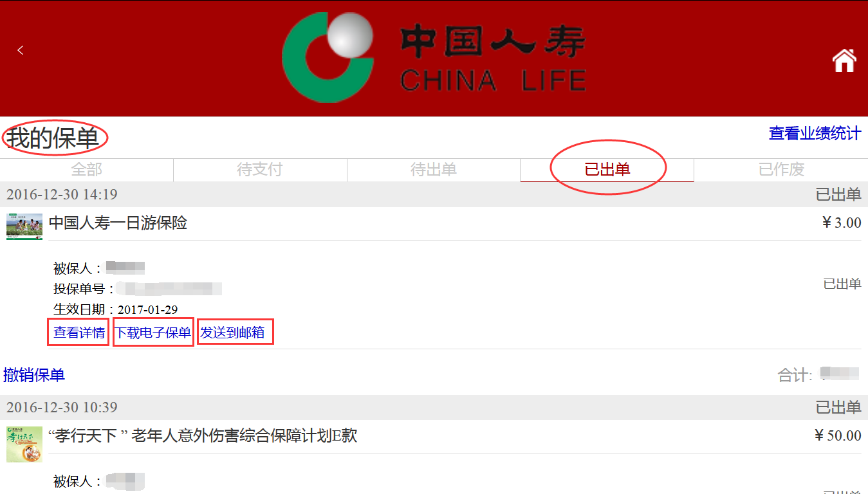
Task: Click 查看详情 for the one-day tour policy
Action: click(x=78, y=333)
